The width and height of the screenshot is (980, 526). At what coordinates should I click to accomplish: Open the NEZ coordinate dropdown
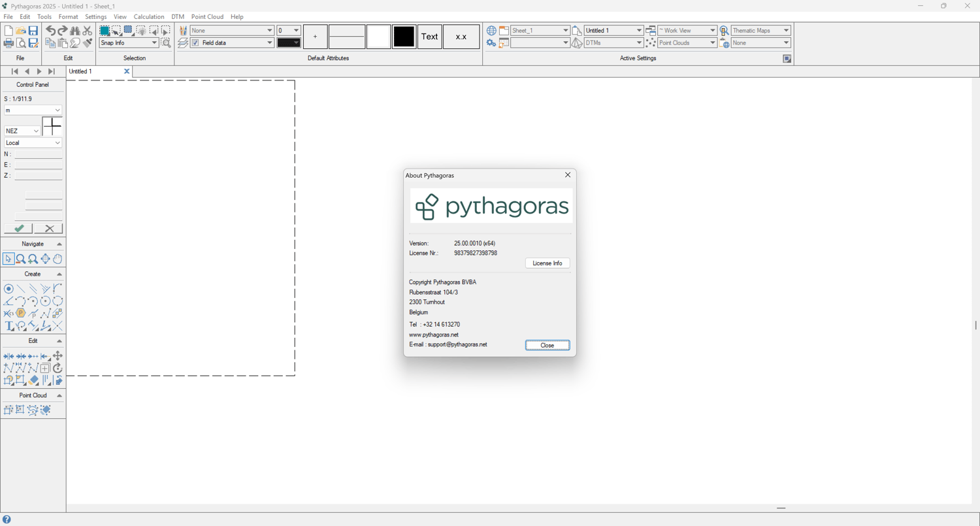pos(22,131)
